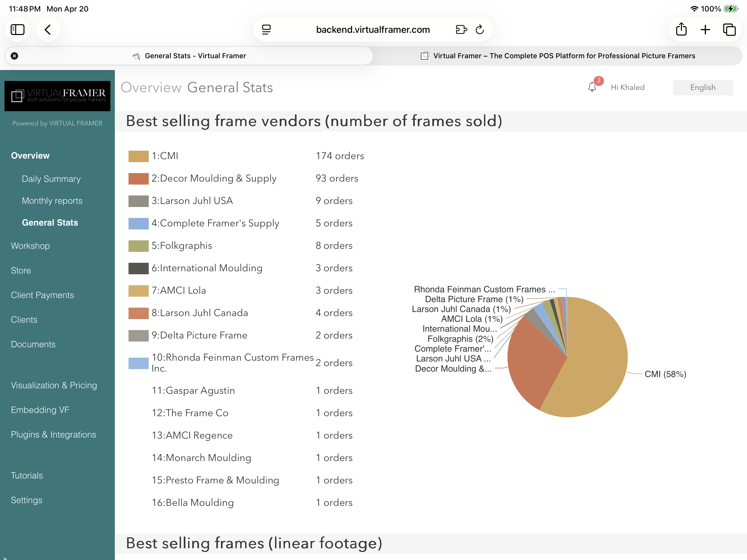Click the Powered by VIRTUAL FRAMER text

[57, 123]
